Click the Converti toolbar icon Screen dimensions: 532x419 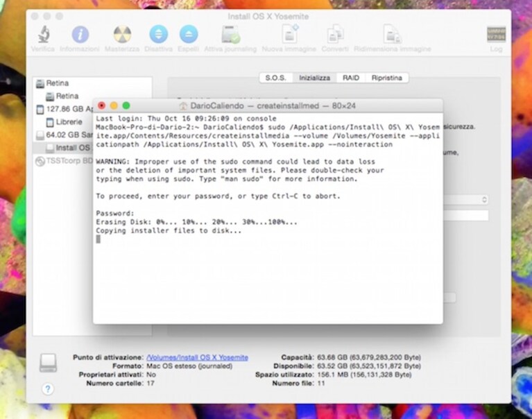point(335,34)
